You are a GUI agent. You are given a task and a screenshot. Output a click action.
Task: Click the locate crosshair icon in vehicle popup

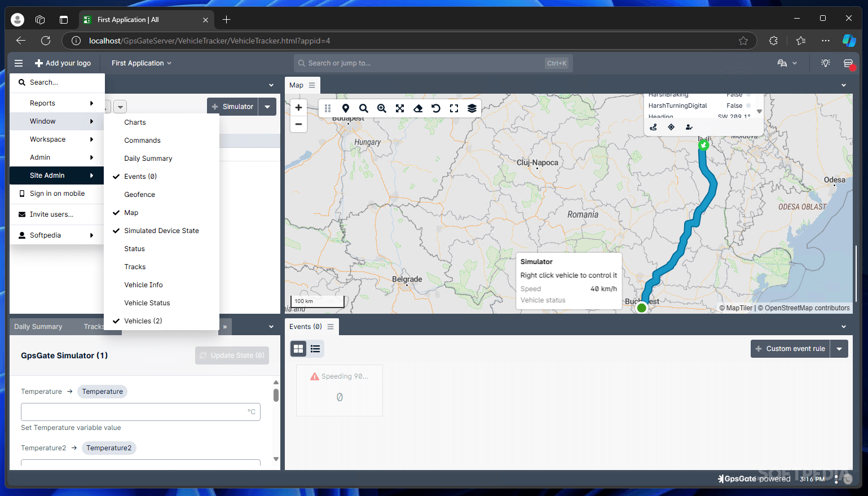click(x=671, y=127)
